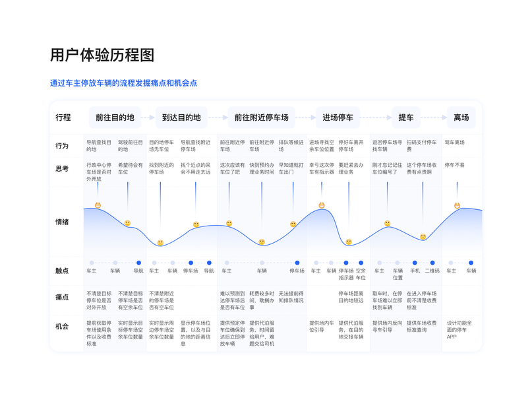The width and height of the screenshot is (532, 396).
Task: Select the '提车' journey stage box
Action: [x=406, y=117]
